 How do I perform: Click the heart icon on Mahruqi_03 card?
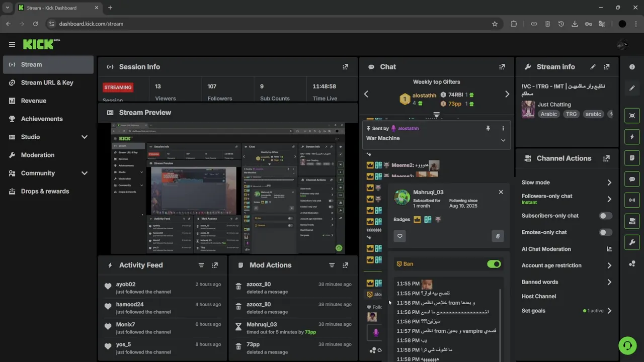(400, 236)
